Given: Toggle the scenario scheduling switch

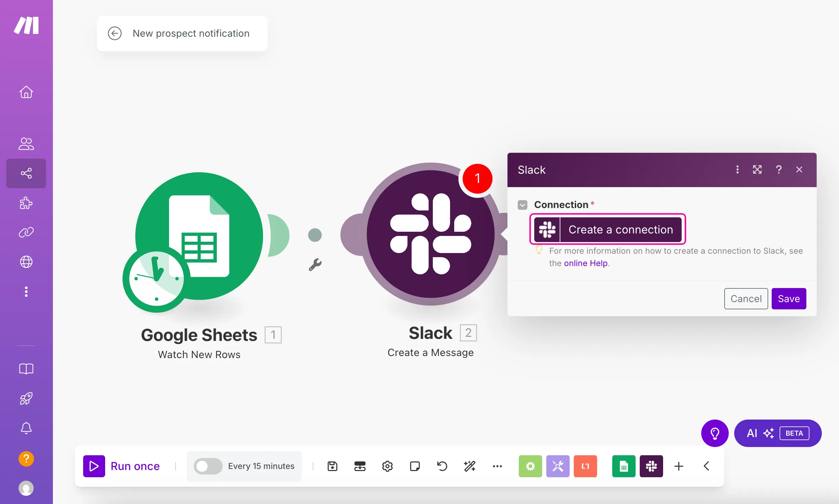Looking at the screenshot, I should [208, 466].
